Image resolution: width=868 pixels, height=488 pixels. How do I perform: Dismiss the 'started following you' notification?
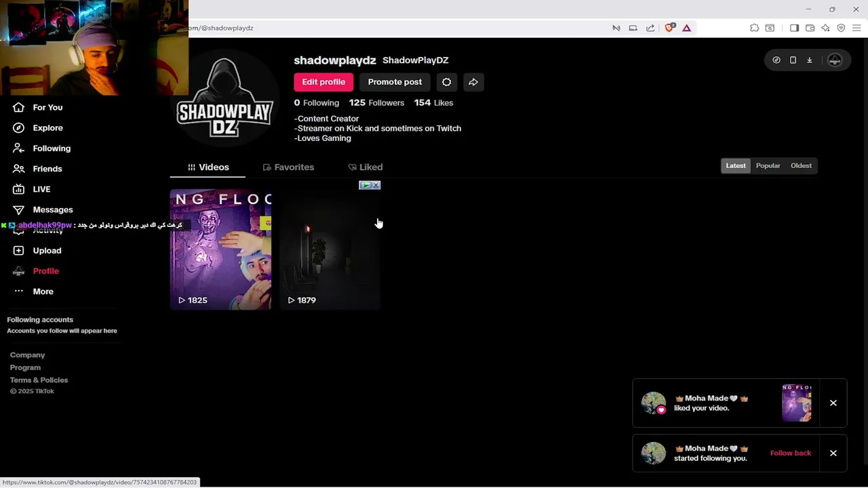833,453
